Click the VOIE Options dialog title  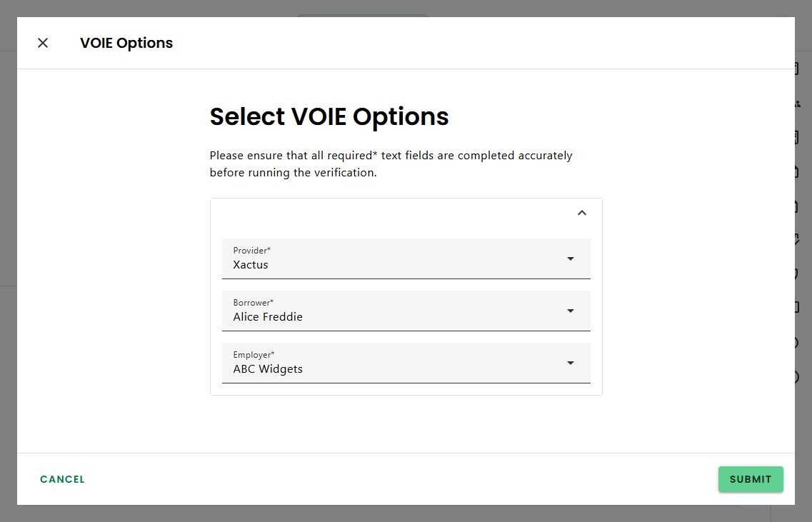pos(126,43)
